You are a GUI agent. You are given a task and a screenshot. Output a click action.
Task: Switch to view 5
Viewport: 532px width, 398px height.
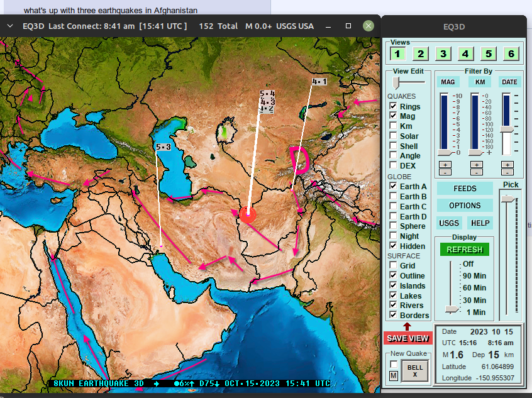[x=489, y=53]
